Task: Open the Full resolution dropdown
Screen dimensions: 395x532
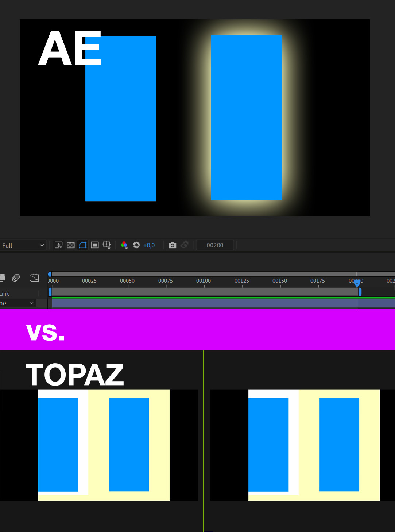Action: click(x=23, y=245)
